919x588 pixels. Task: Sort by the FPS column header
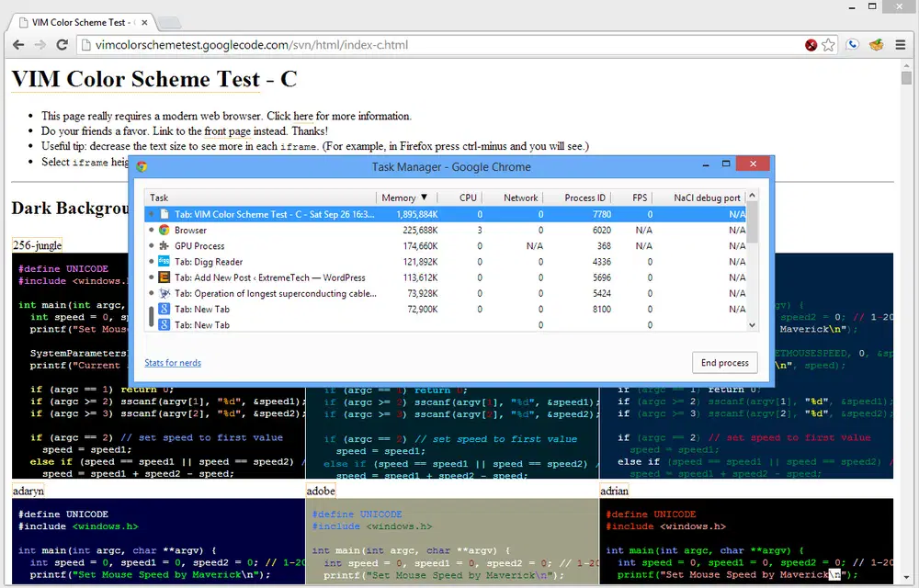click(x=632, y=198)
